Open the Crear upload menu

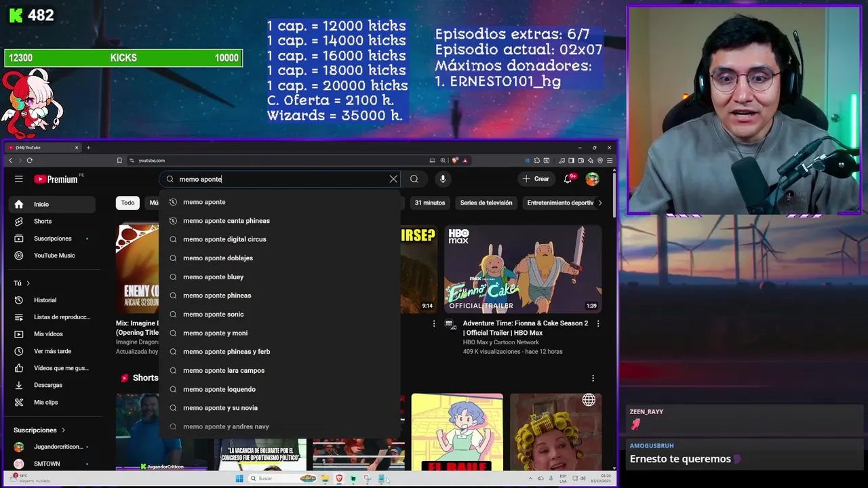(536, 179)
